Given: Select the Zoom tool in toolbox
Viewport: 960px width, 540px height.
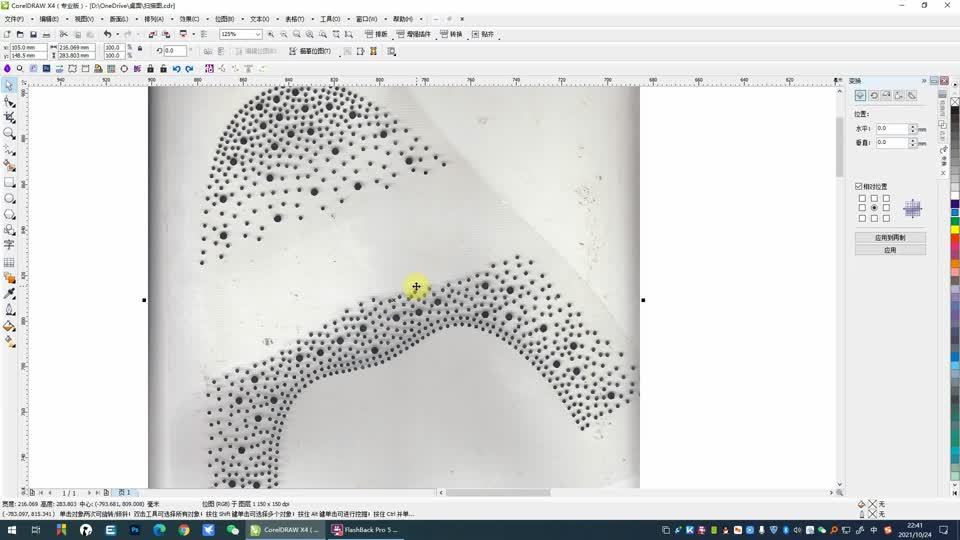Looking at the screenshot, I should click(9, 133).
